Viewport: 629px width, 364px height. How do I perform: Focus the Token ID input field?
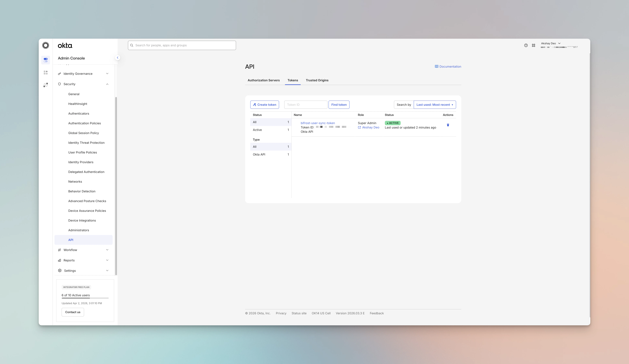click(306, 105)
